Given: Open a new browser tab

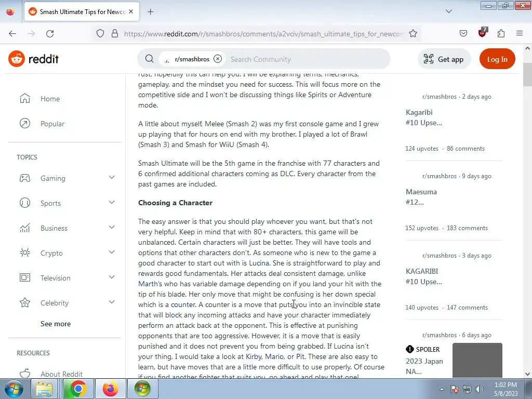Looking at the screenshot, I should tap(150, 12).
